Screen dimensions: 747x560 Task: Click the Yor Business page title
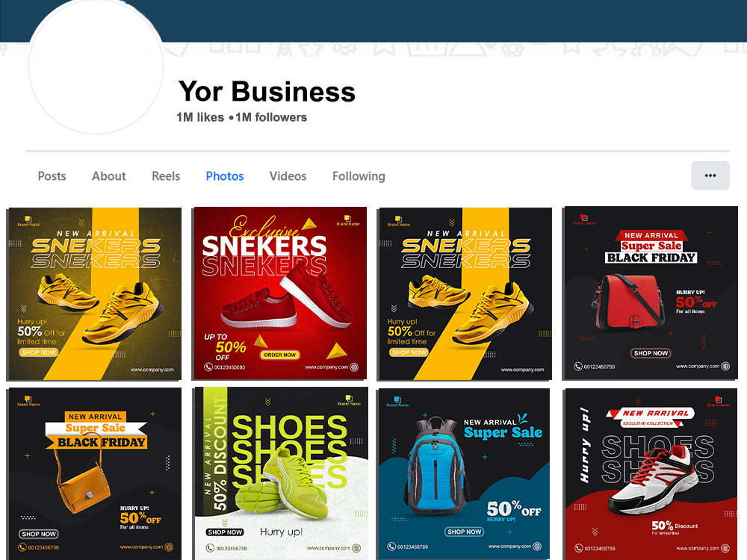tap(267, 91)
